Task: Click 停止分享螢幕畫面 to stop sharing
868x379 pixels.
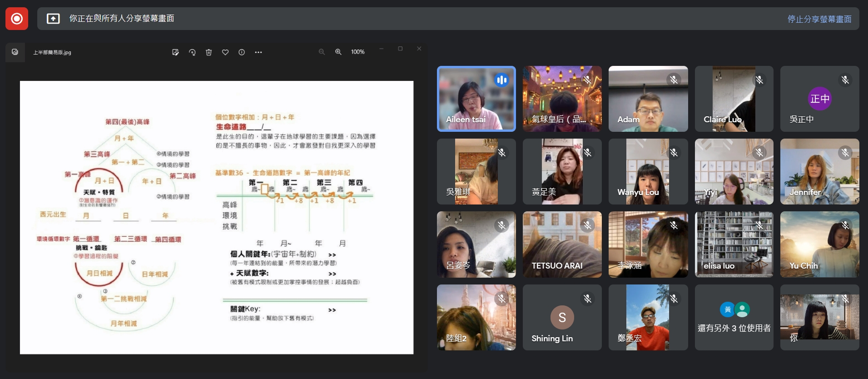Action: [x=819, y=19]
